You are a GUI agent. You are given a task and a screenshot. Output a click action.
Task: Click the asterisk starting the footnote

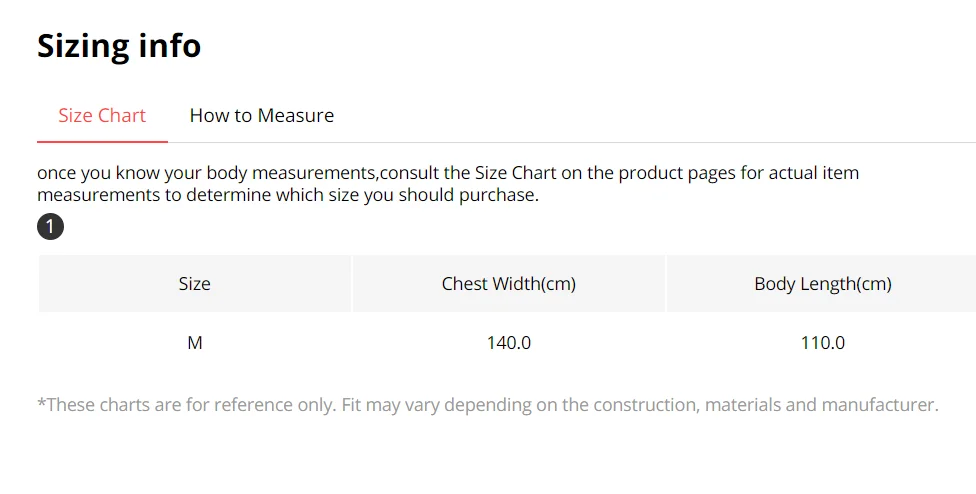41,403
